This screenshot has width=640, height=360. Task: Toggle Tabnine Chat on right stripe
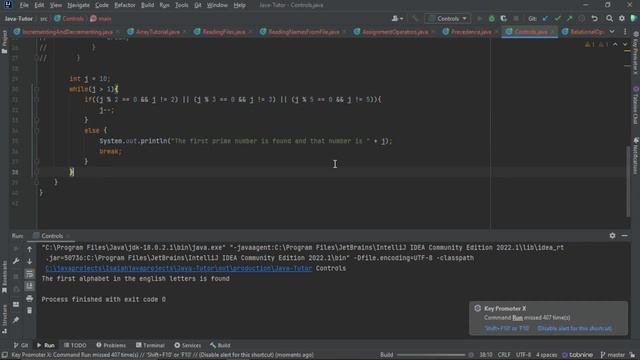tap(636, 105)
